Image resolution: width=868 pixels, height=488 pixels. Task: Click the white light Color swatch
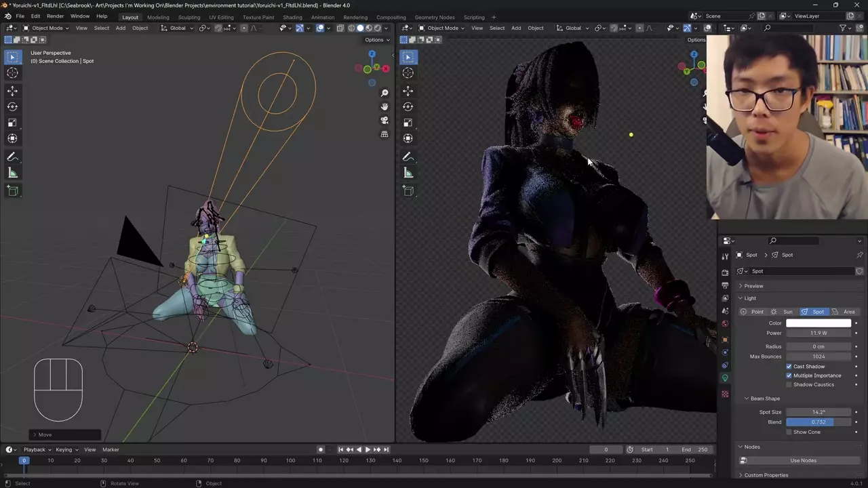pos(818,323)
